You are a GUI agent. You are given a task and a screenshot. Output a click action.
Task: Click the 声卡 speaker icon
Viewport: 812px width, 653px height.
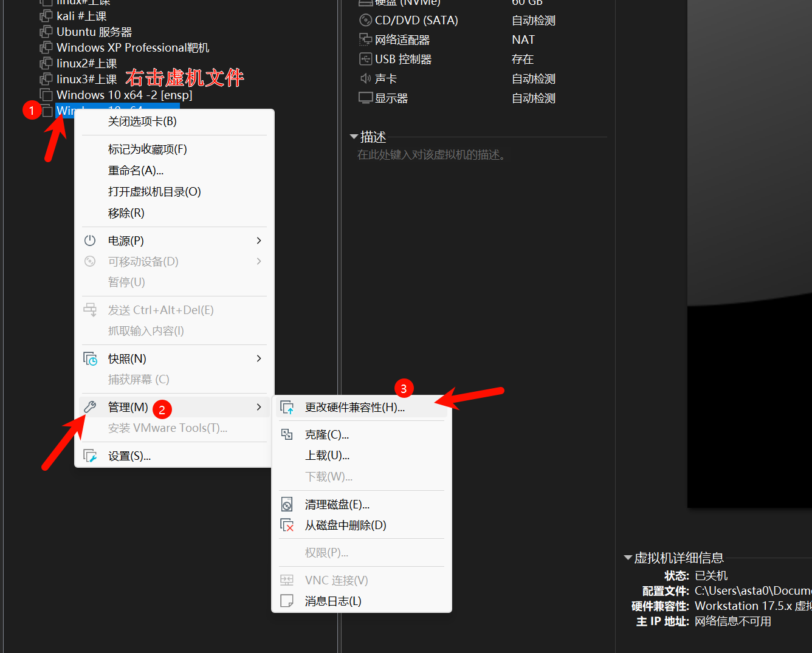(365, 78)
